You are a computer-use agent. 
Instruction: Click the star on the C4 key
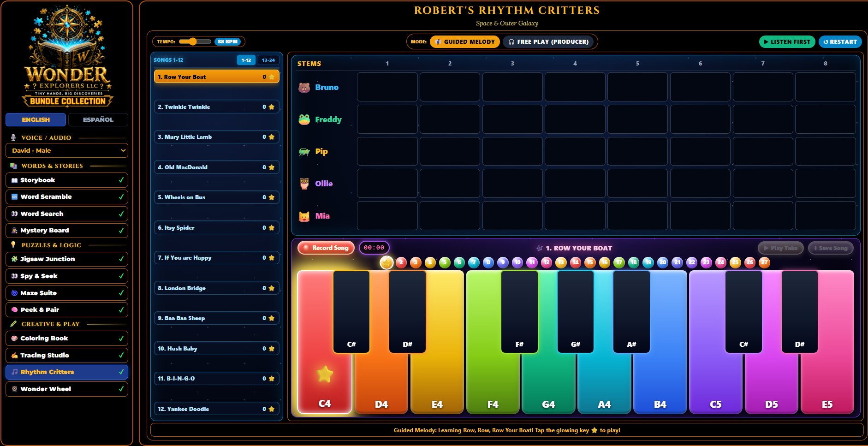[325, 374]
